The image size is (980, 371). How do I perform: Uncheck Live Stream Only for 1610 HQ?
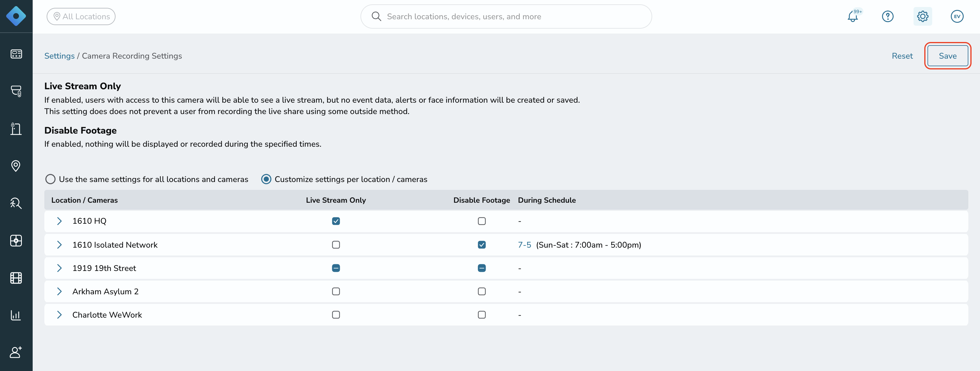[x=335, y=221]
